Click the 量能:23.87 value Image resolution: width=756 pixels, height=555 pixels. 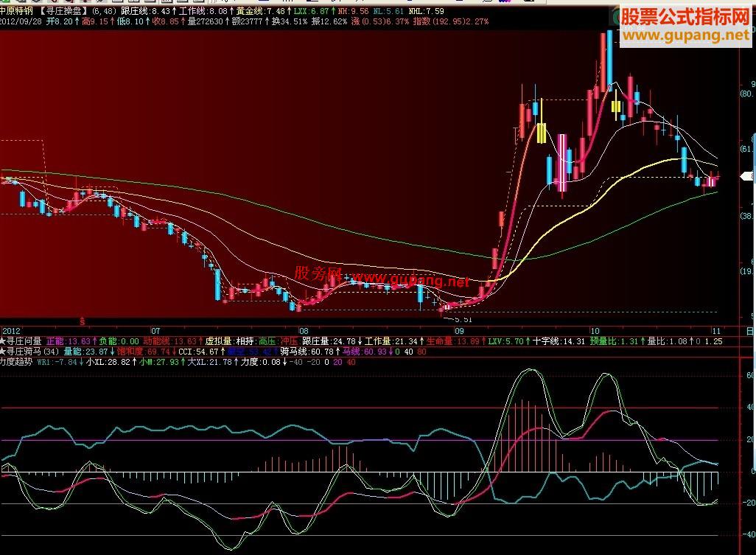[x=89, y=352]
